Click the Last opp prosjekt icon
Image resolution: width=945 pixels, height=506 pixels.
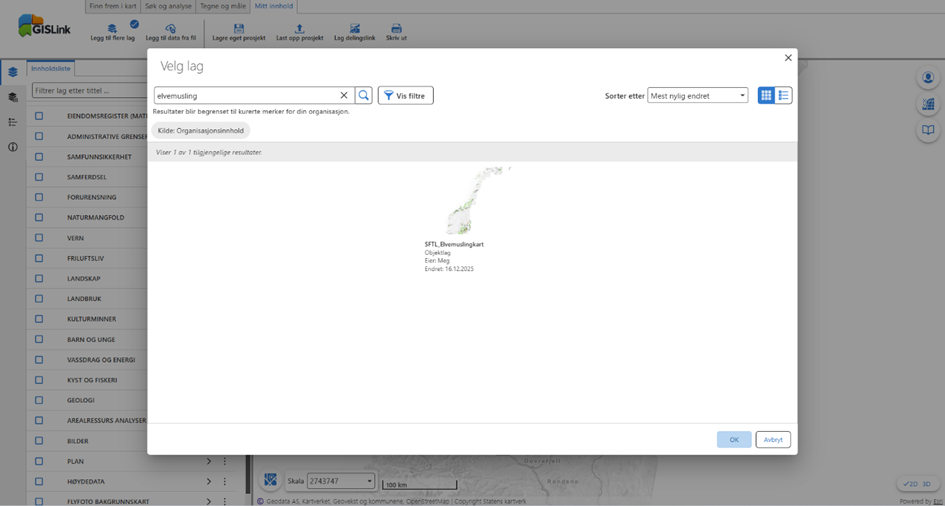click(299, 29)
